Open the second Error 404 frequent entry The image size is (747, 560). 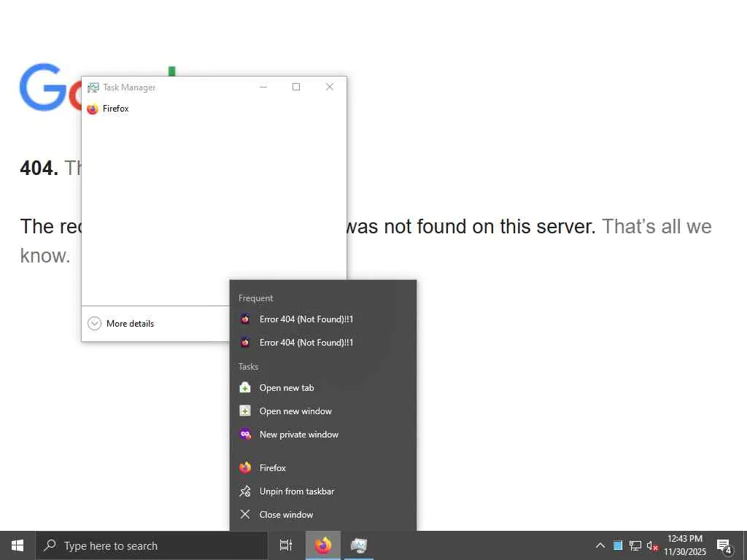[x=323, y=343]
